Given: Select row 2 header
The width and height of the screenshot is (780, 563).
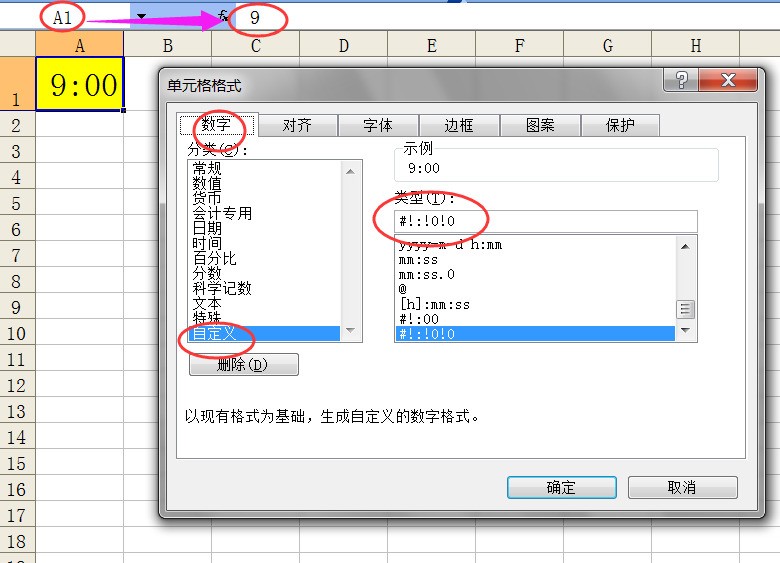Looking at the screenshot, I should tap(17, 125).
